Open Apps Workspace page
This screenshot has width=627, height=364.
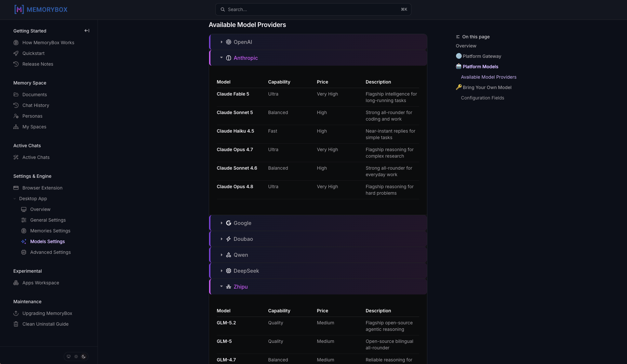pos(41,283)
